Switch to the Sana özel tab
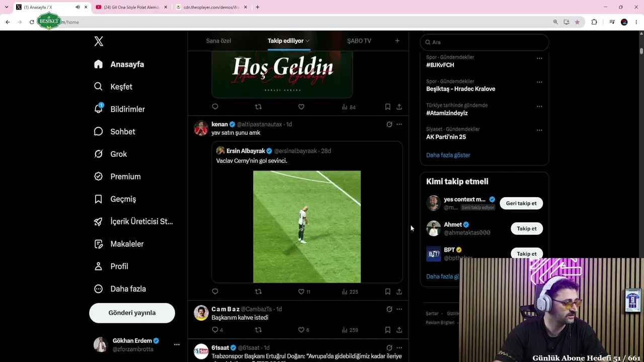This screenshot has width=644, height=362. click(218, 41)
